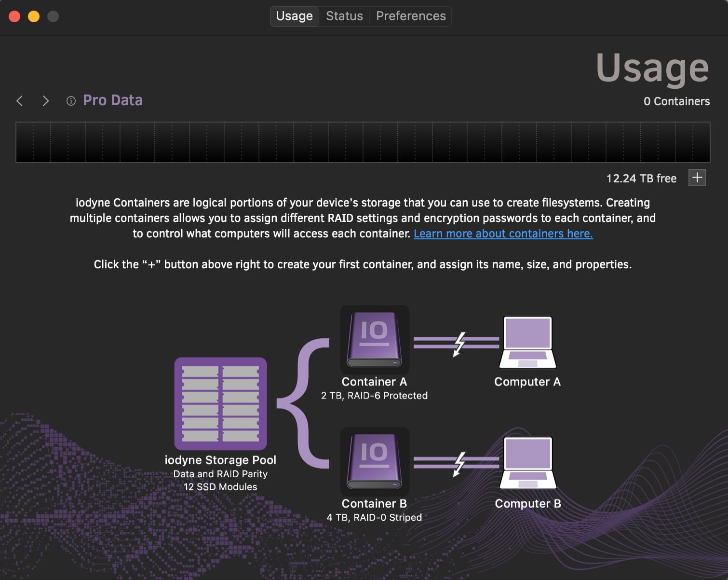Click the Computer B laptop icon

coord(528,463)
